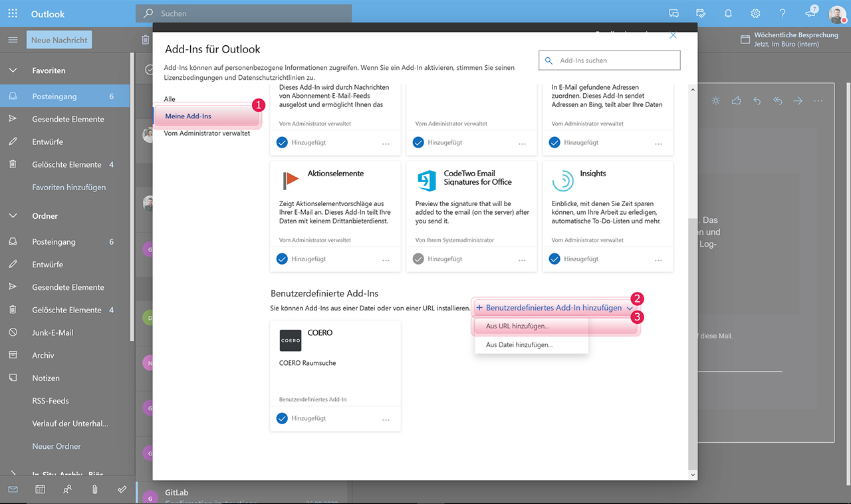Toggle Hinzugefügt check on Aktionselemente card
The width and height of the screenshot is (851, 504).
click(281, 259)
